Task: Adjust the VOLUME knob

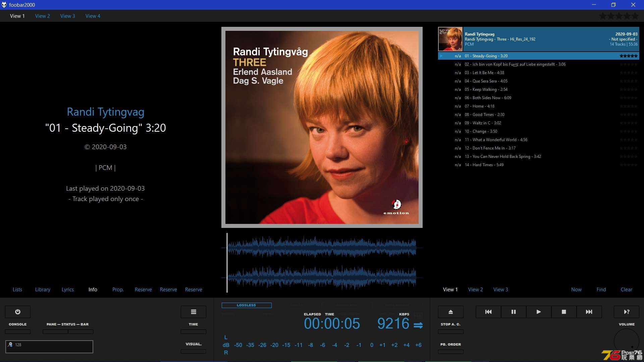Action: tap(627, 342)
